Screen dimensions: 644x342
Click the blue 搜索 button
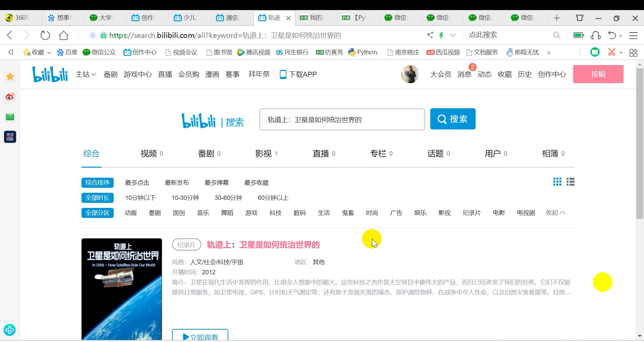tap(453, 119)
